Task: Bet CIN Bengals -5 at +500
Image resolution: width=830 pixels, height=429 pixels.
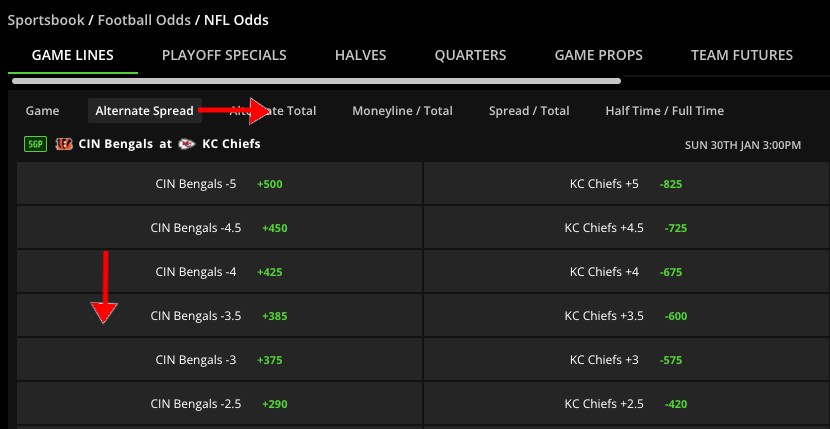Action: [x=220, y=184]
